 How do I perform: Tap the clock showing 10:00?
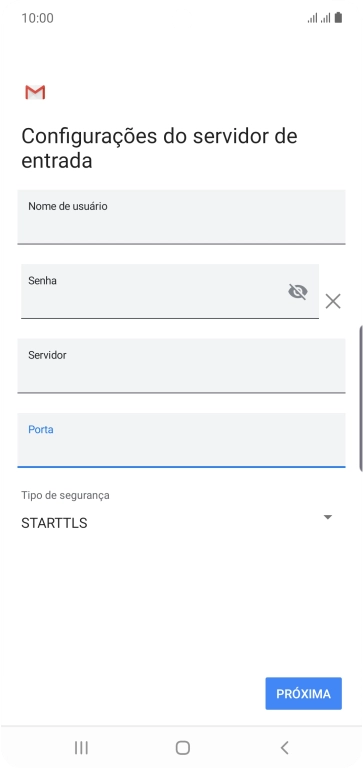tap(38, 19)
